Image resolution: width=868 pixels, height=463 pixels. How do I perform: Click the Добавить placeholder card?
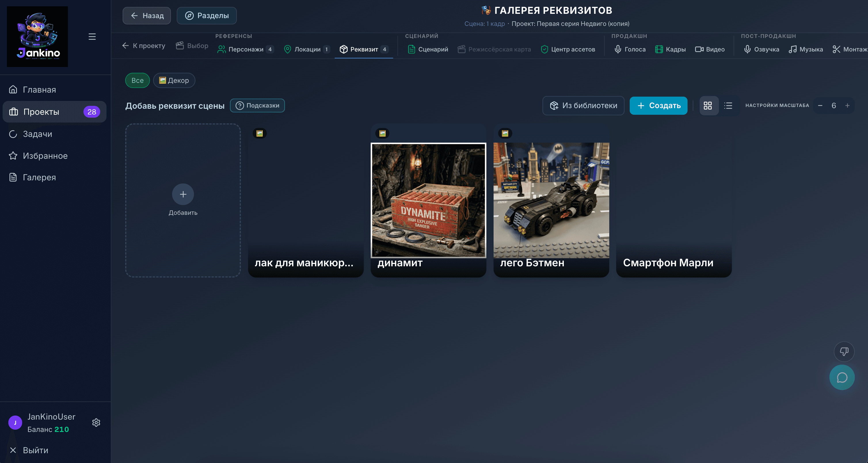(x=183, y=200)
